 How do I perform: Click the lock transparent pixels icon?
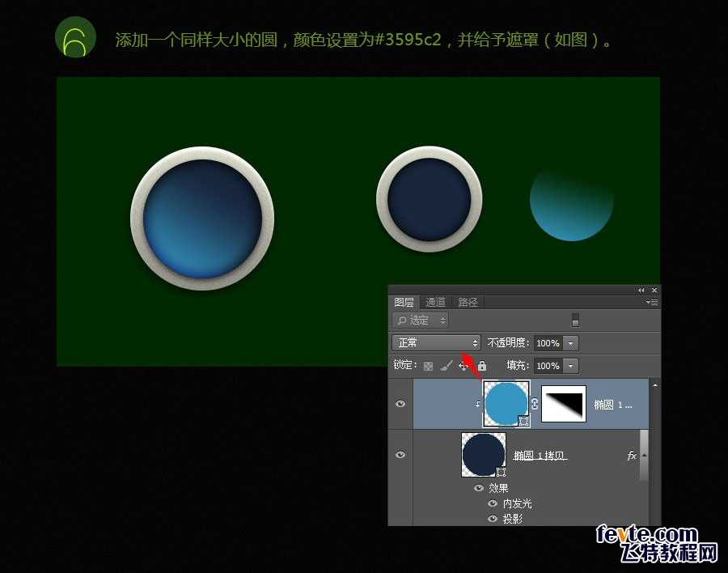[428, 365]
